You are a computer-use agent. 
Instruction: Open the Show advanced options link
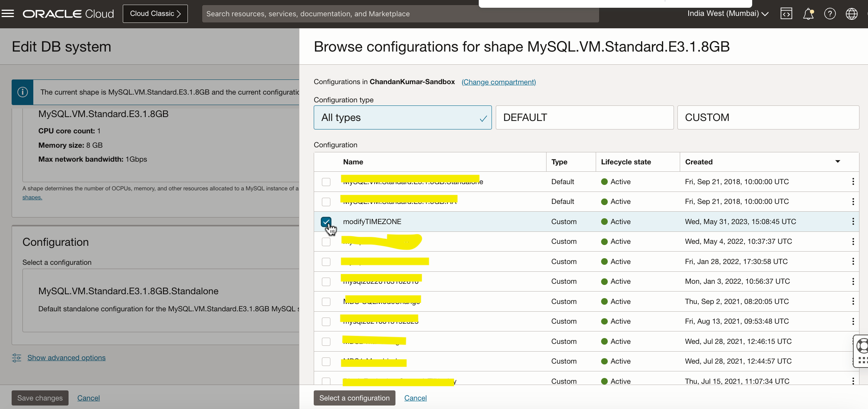pos(66,358)
